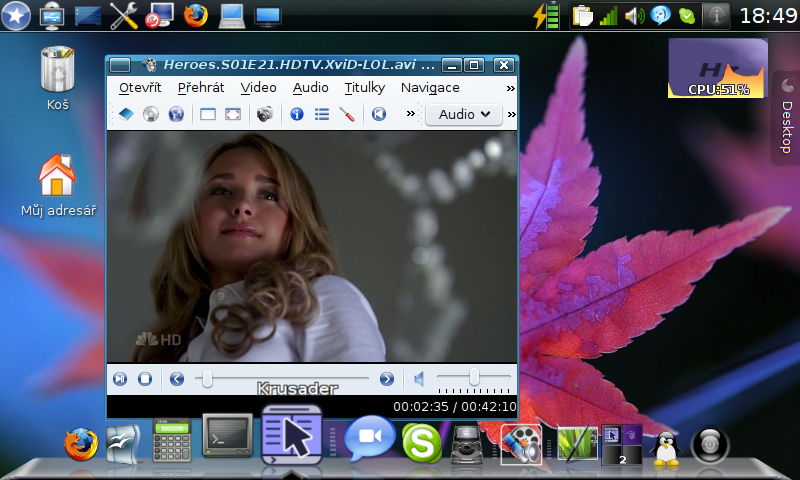Open the Otevřít menu
This screenshot has height=480, width=800.
[x=140, y=88]
